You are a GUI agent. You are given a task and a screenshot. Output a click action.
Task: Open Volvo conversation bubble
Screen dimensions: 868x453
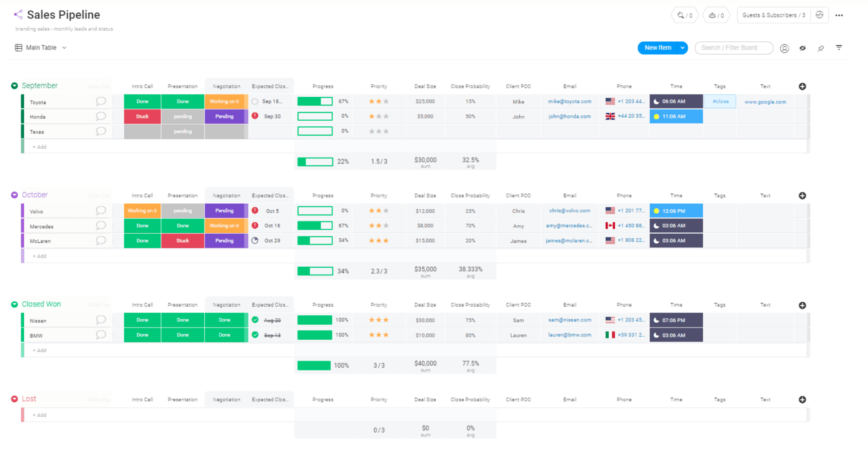click(101, 211)
